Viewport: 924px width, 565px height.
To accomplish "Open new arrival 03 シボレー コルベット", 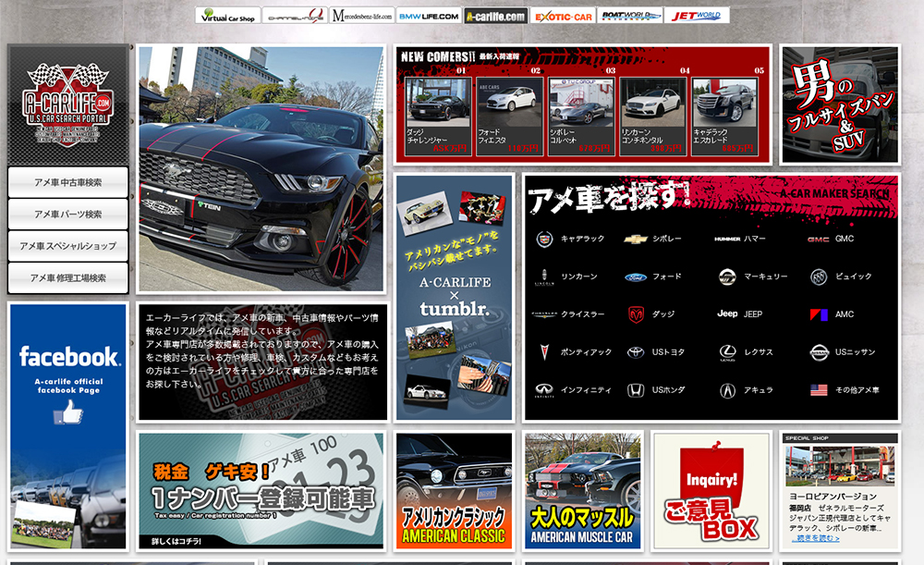I will tap(581, 117).
